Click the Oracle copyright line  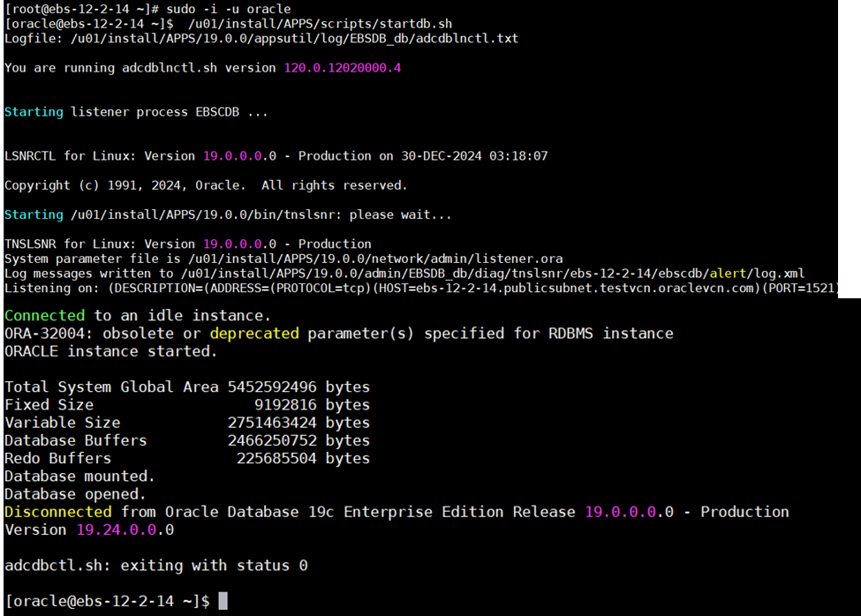206,185
